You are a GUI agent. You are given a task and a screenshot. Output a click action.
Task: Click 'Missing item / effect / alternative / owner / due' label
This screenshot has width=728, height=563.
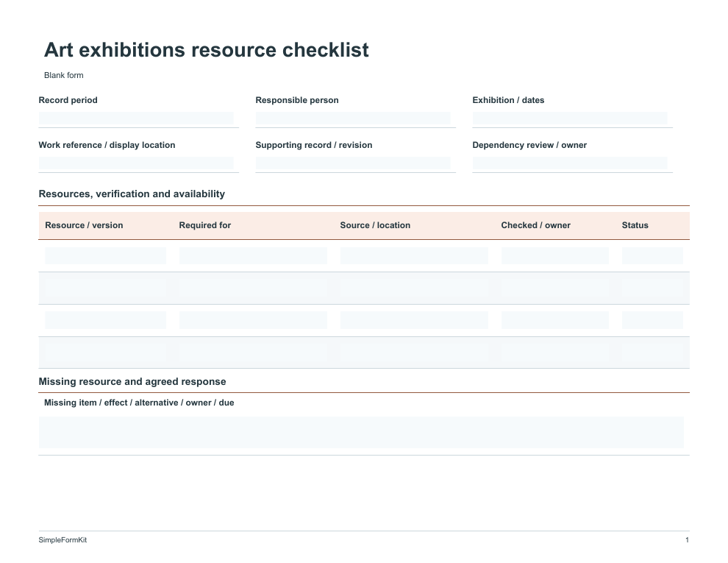pyautogui.click(x=139, y=403)
